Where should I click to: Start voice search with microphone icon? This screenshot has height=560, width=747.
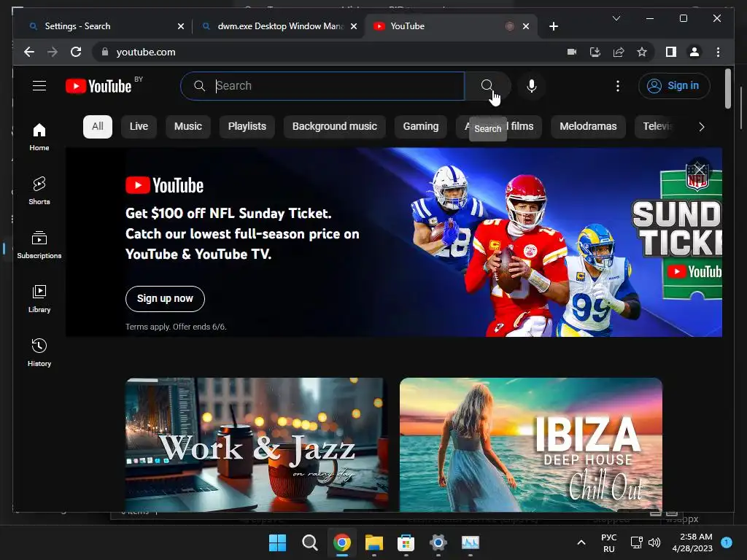[532, 86]
